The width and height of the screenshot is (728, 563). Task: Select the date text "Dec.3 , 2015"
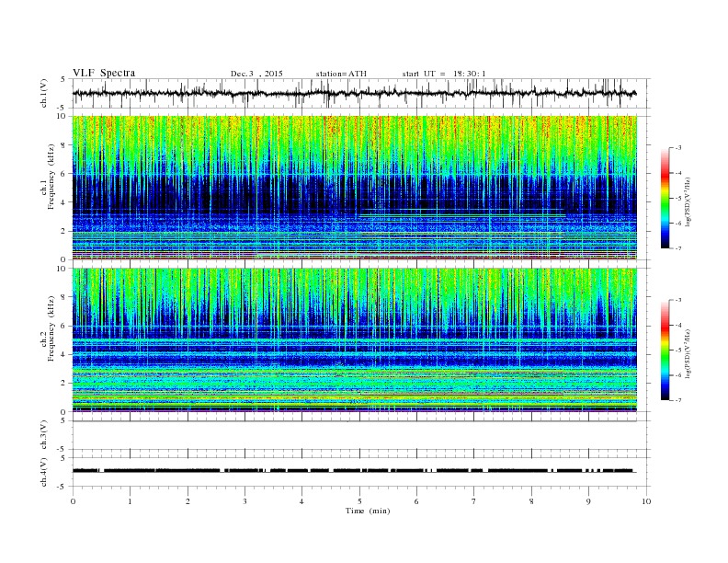click(256, 74)
